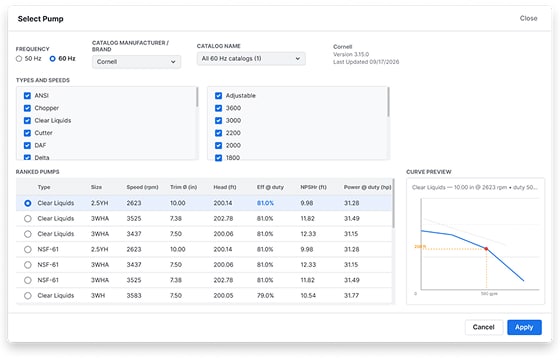Click the NPSHr (ft) column header

point(313,187)
